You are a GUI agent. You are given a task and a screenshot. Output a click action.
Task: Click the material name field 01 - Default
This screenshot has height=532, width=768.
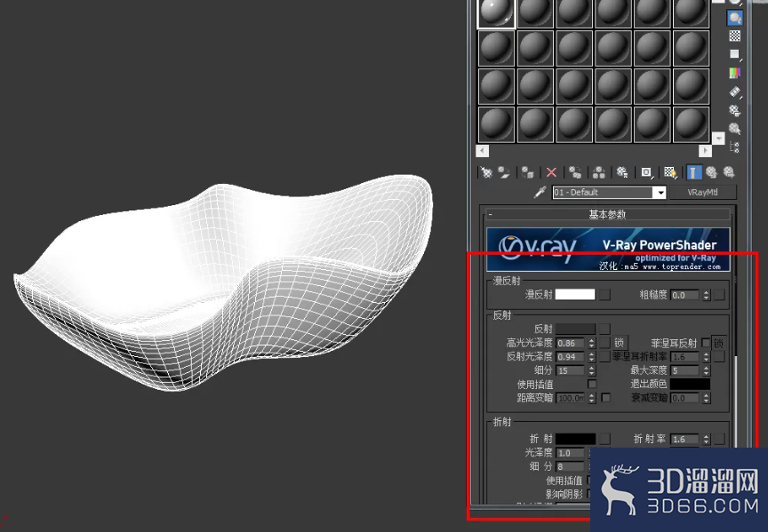tap(604, 193)
